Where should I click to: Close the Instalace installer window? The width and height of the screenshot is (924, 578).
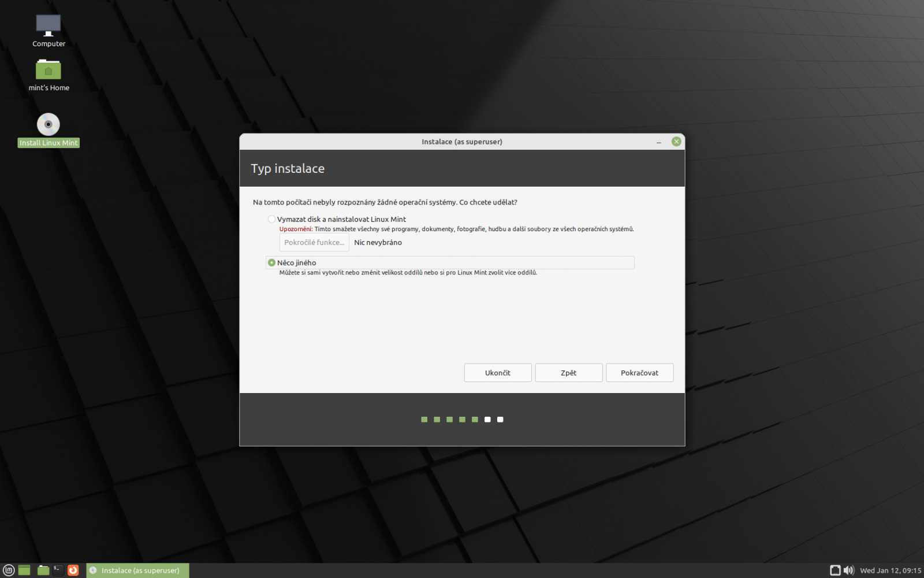[676, 142]
